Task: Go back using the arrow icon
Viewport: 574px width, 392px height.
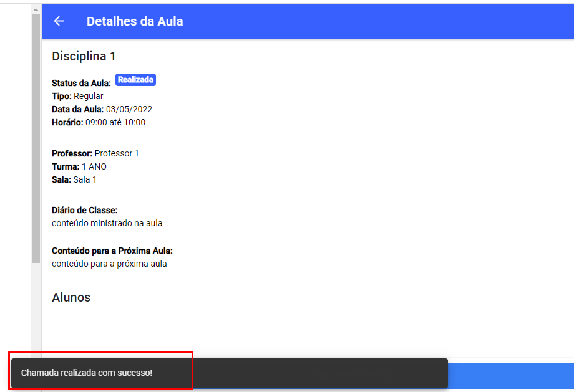Action: [59, 21]
